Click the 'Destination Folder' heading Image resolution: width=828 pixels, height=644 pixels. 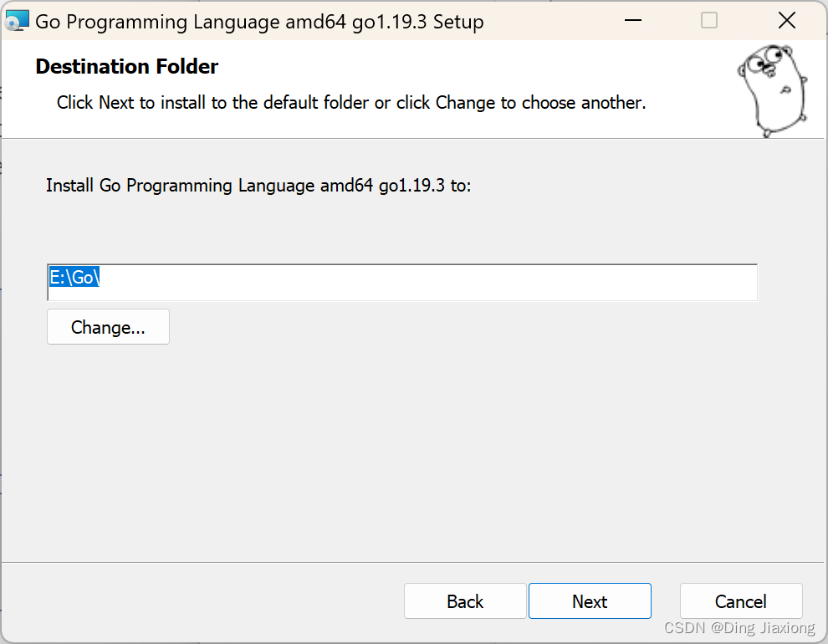click(x=127, y=67)
